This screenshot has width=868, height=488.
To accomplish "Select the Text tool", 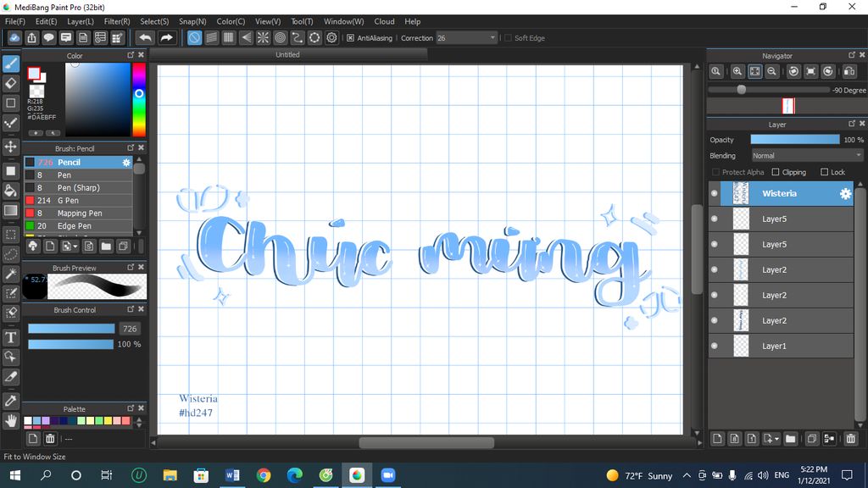I will click(x=10, y=337).
